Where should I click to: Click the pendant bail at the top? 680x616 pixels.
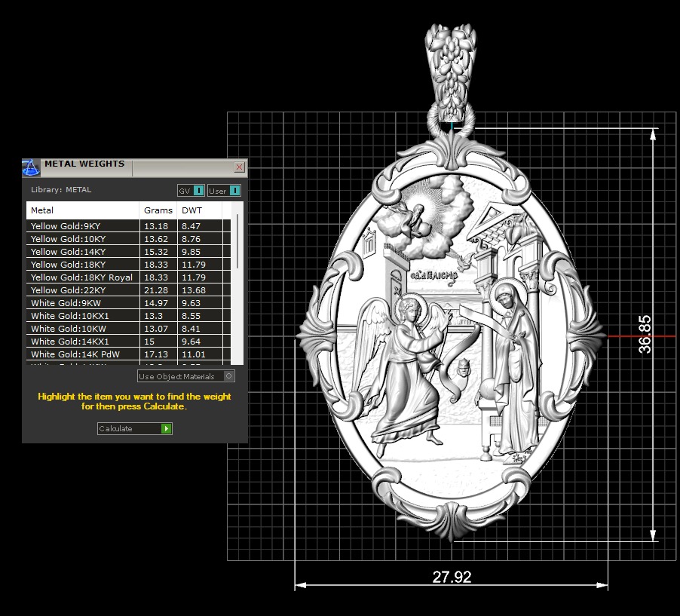point(451,72)
